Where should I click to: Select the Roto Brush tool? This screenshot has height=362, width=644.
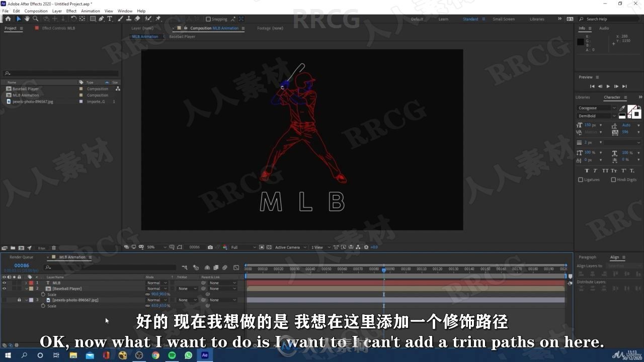coord(148,19)
